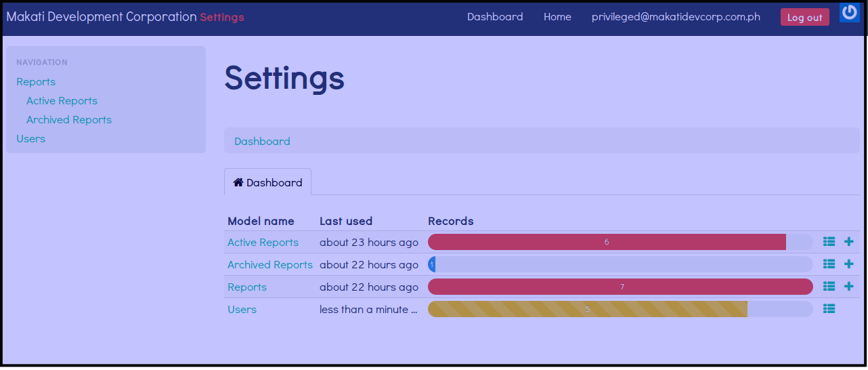Viewport: 868px width, 370px height.
Task: Click the Archived Reports records bar showing 1
Action: (x=431, y=264)
